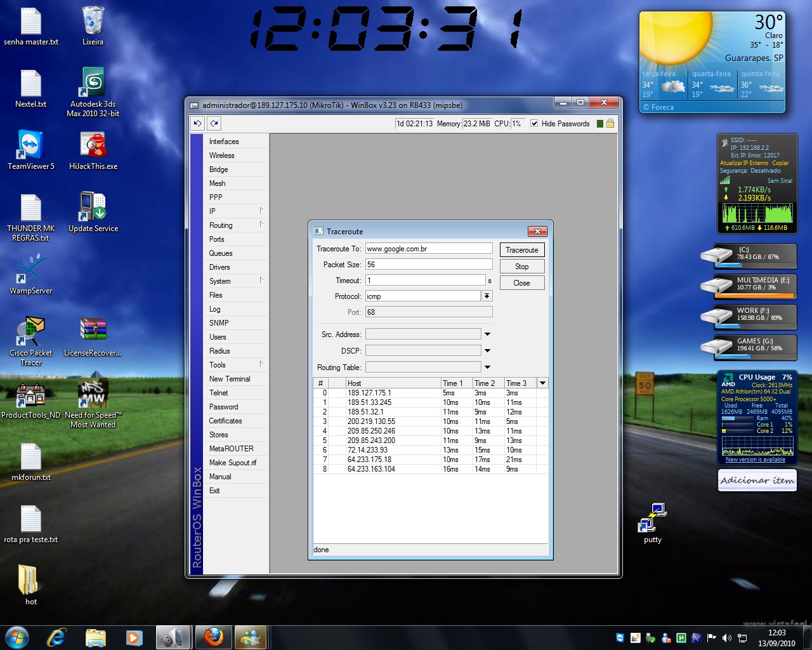Open Cisco Packet Tracer shortcut
The image size is (812, 650).
point(30,341)
